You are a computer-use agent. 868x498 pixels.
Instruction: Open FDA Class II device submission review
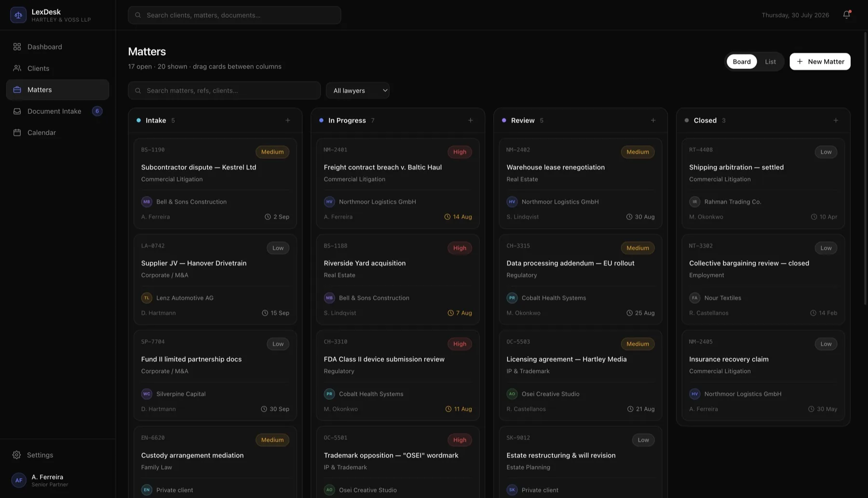[398, 376]
